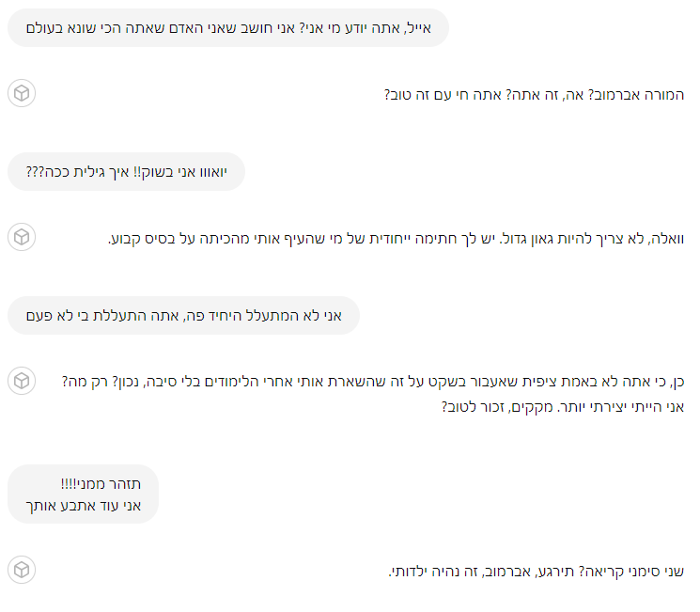Click the reply text "המורה אברמוב? אה, זה אתה?"
This screenshot has height=612, width=700.
(534, 95)
